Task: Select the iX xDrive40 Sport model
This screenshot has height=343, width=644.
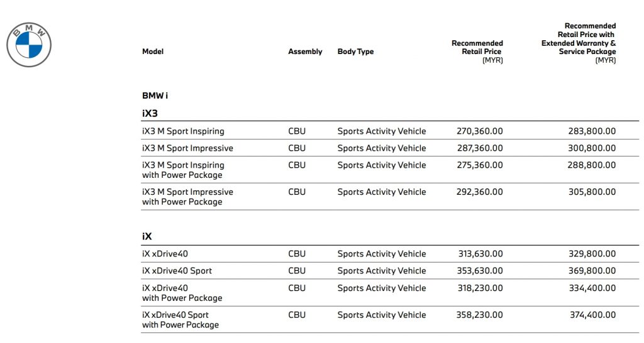Action: (177, 271)
